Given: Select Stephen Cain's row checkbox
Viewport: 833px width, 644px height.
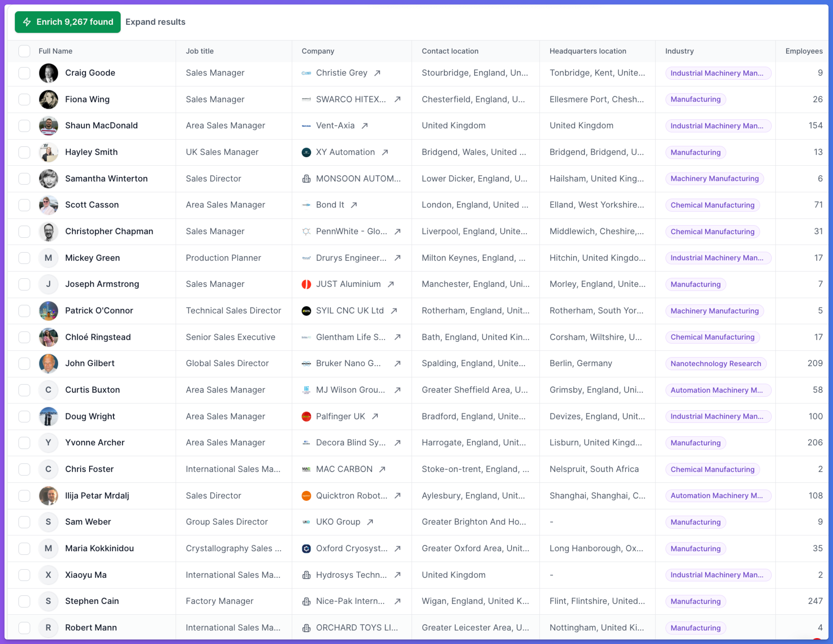Looking at the screenshot, I should pyautogui.click(x=24, y=601).
